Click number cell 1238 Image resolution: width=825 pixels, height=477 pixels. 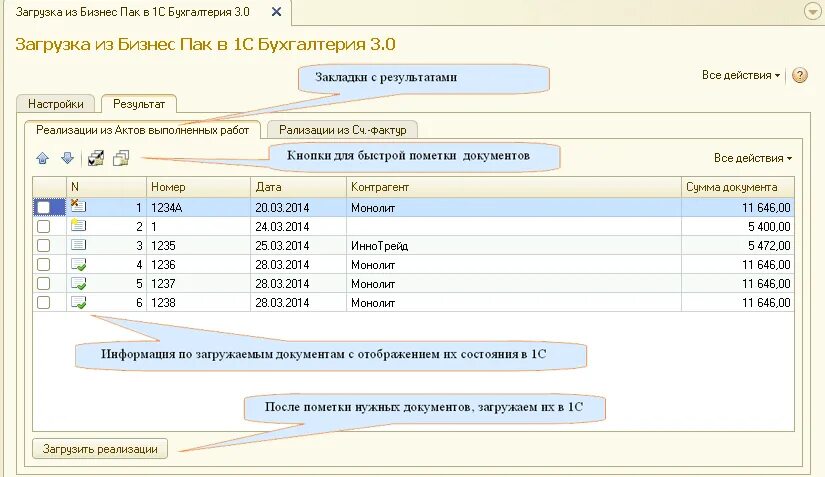click(198, 302)
